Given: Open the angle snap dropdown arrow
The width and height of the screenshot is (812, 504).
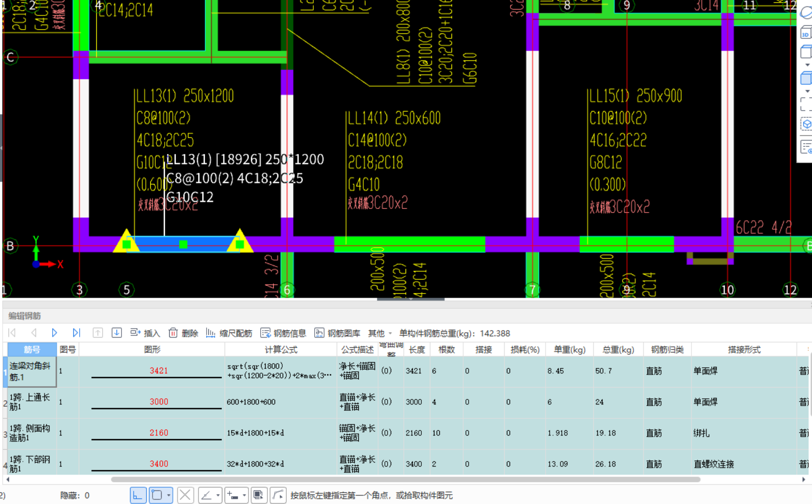Looking at the screenshot, I should point(218,495).
